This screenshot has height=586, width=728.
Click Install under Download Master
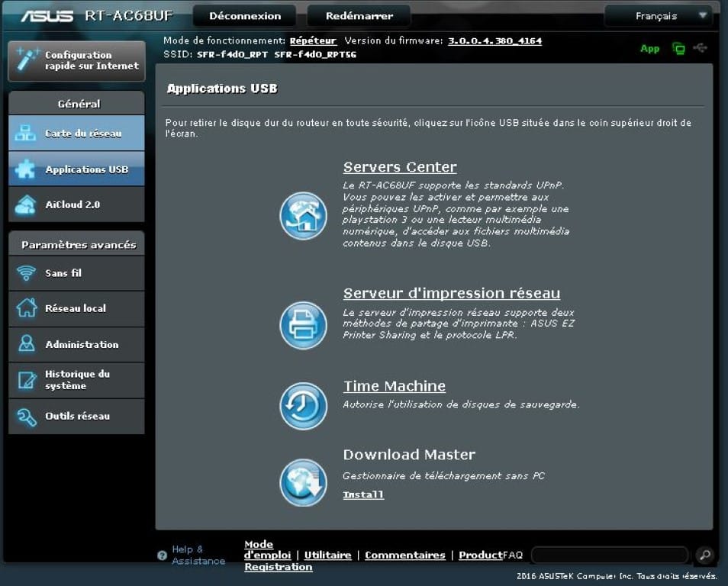coord(363,495)
